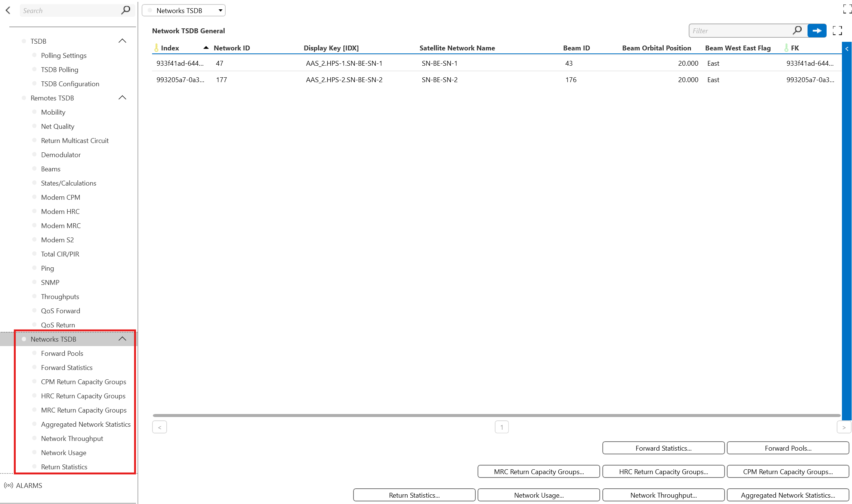Screen dimensions: 852x504
Task: Click the Return Statistics... button
Action: tap(414, 495)
